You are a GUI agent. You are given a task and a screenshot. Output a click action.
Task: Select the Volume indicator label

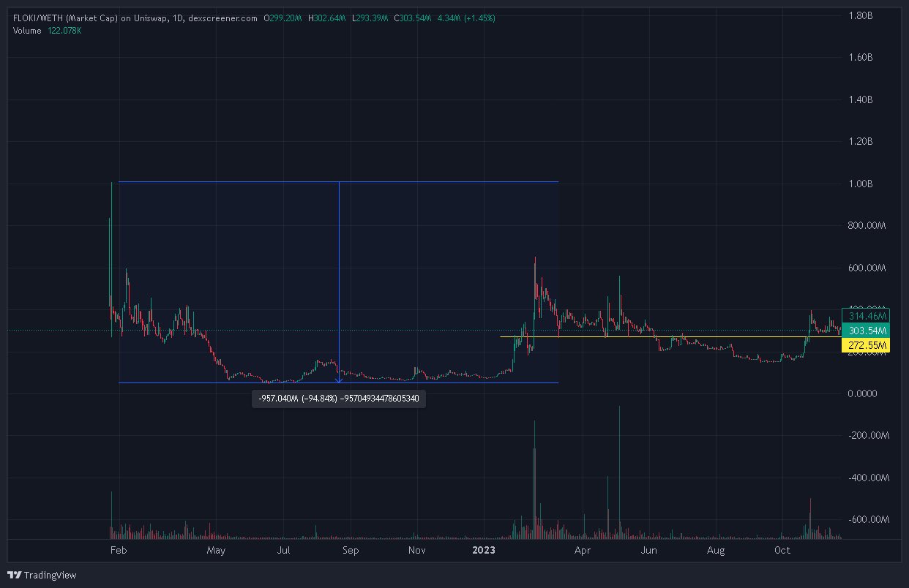[29, 31]
